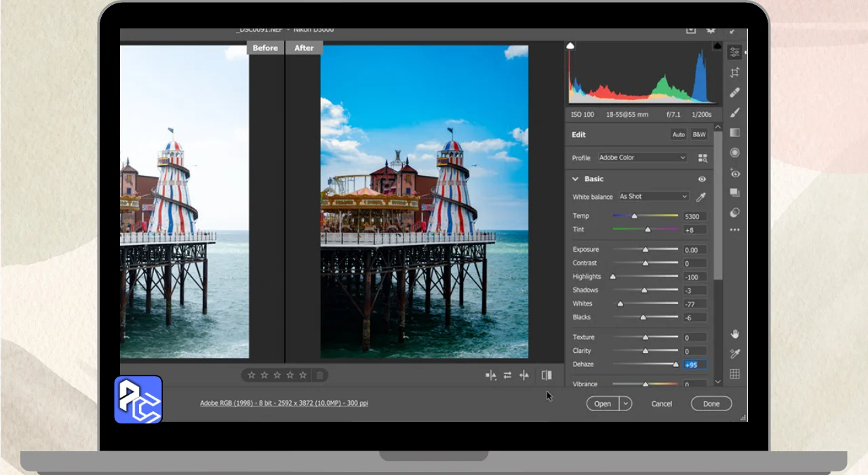
Task: Toggle the before/after view mode icon
Action: click(547, 375)
